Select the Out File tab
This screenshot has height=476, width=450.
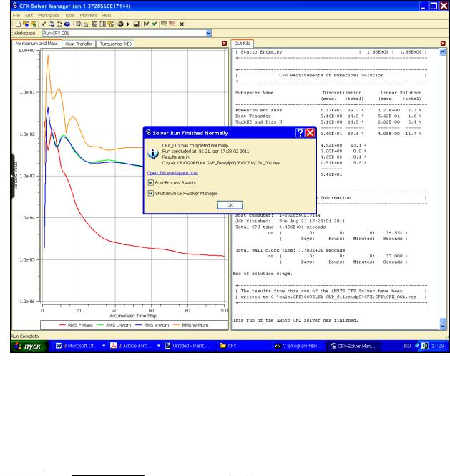click(x=242, y=44)
